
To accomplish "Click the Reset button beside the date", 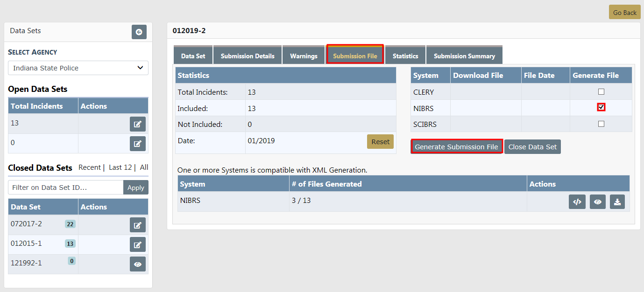I will coord(380,142).
